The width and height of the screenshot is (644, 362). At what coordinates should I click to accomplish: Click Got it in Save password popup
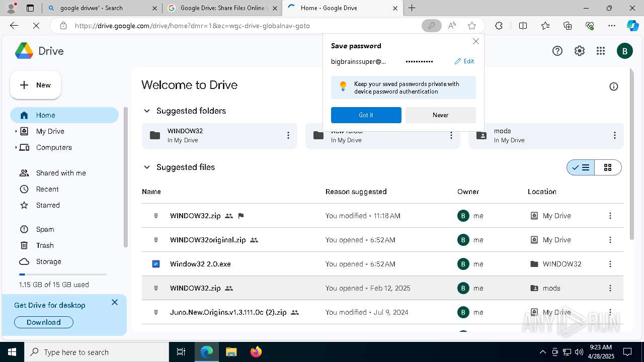(x=366, y=115)
